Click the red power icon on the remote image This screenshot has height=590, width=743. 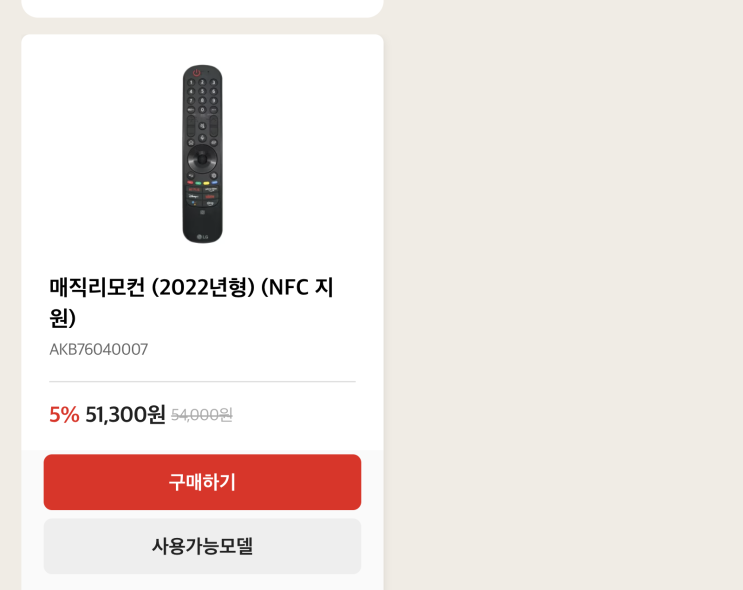tap(197, 73)
